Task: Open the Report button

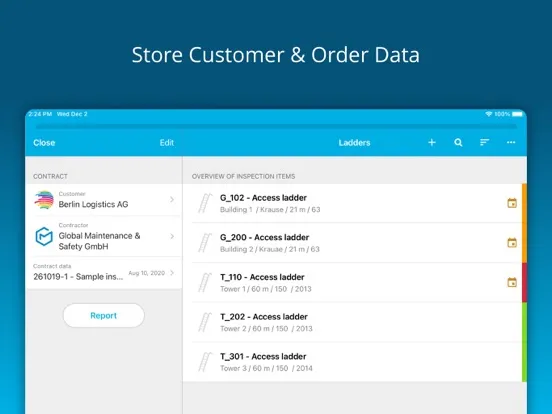Action: [x=104, y=315]
